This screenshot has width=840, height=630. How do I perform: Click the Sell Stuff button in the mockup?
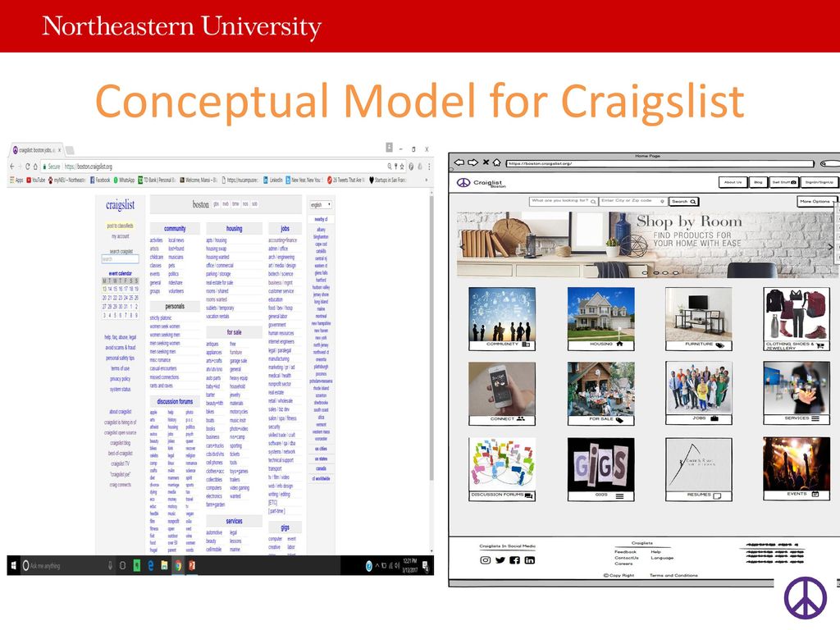(784, 183)
